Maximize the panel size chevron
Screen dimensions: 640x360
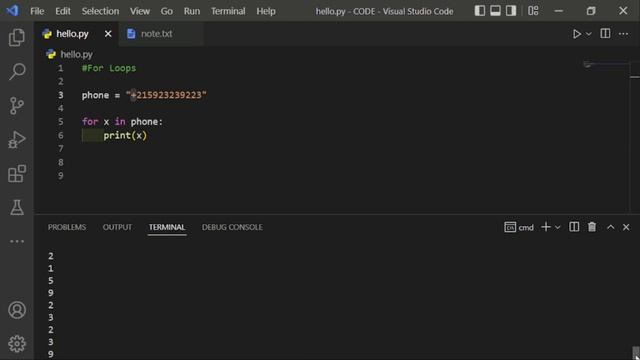[611, 227]
